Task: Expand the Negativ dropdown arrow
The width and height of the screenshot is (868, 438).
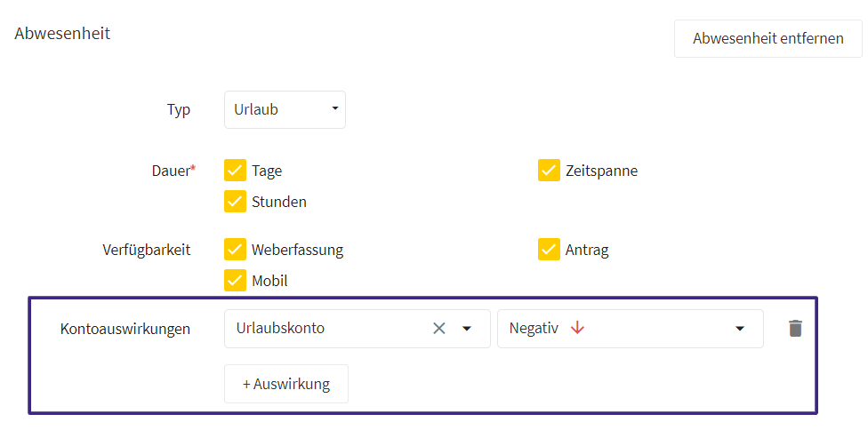Action: tap(740, 329)
